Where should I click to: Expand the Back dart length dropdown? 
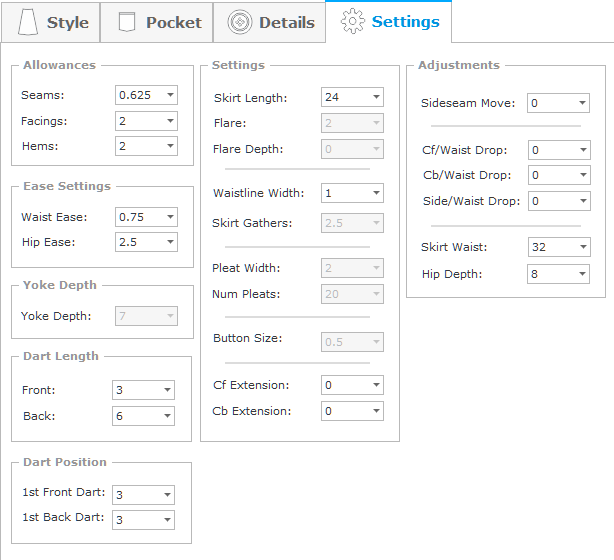tap(143, 416)
